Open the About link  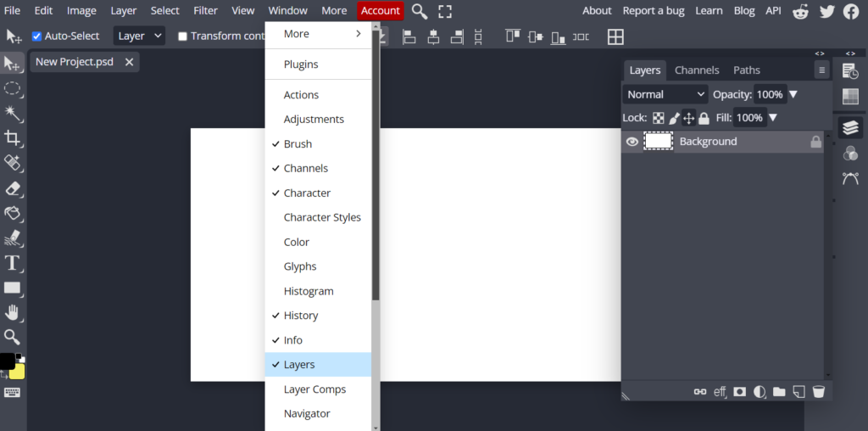pos(597,10)
